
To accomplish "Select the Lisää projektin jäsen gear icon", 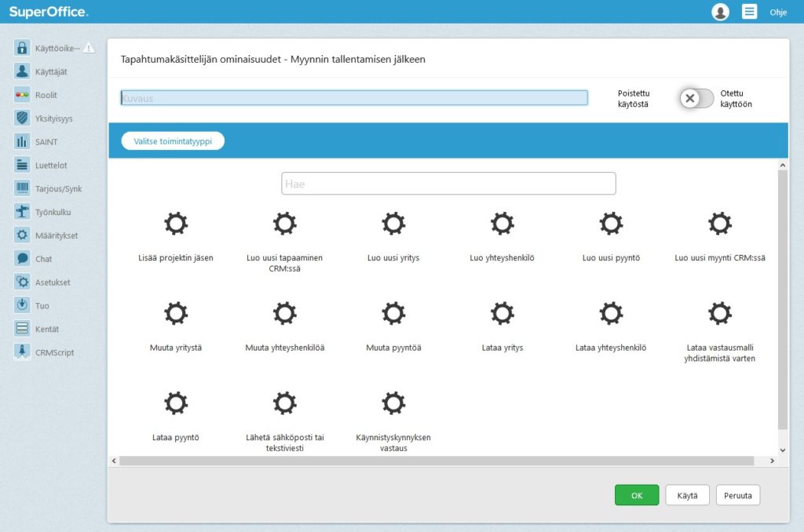I will 176,224.
